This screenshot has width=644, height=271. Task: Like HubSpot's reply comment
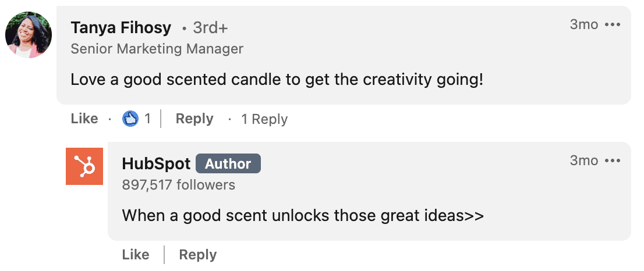[136, 255]
